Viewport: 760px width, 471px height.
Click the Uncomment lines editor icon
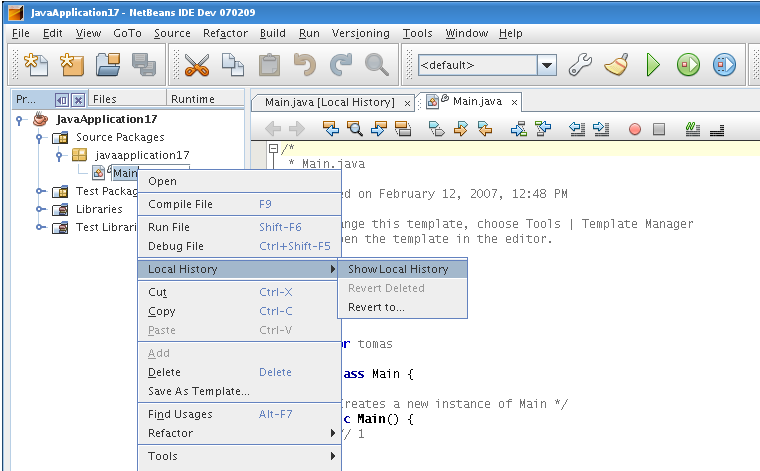pyautogui.click(x=717, y=130)
